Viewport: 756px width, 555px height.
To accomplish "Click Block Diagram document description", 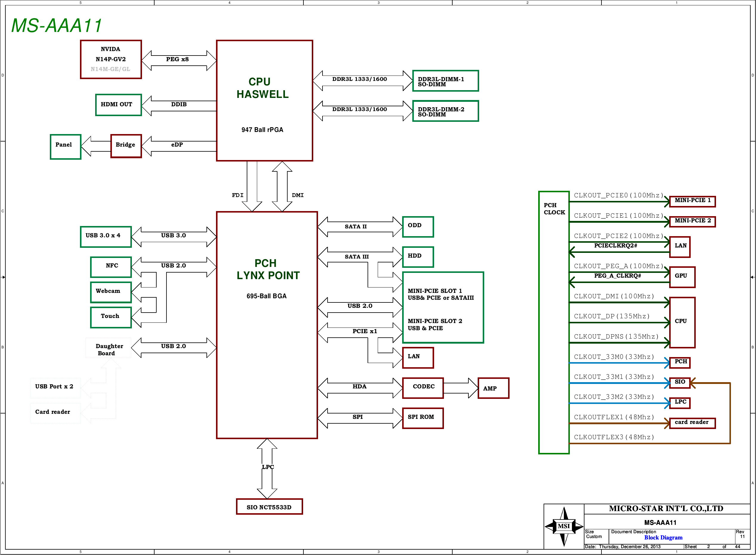I will [x=663, y=538].
